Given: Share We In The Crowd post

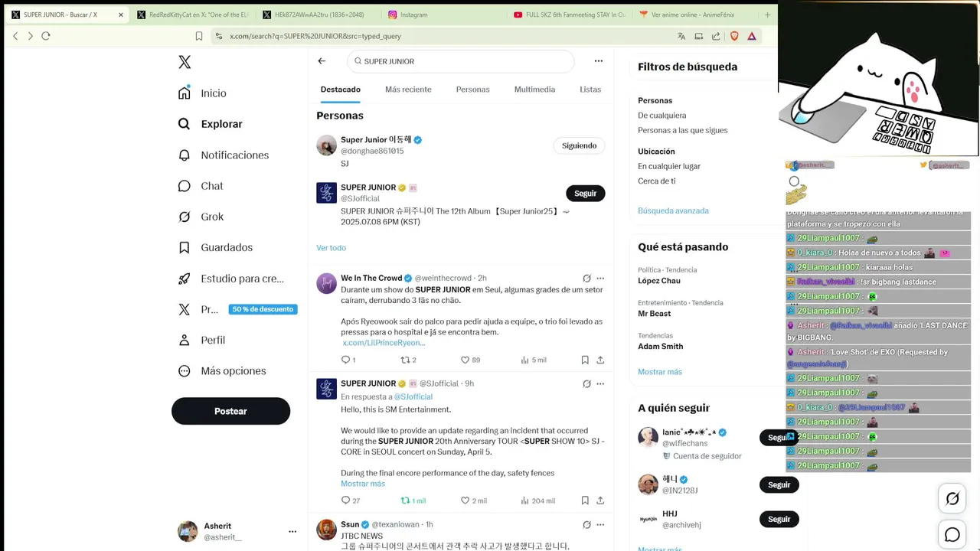Looking at the screenshot, I should (x=600, y=360).
